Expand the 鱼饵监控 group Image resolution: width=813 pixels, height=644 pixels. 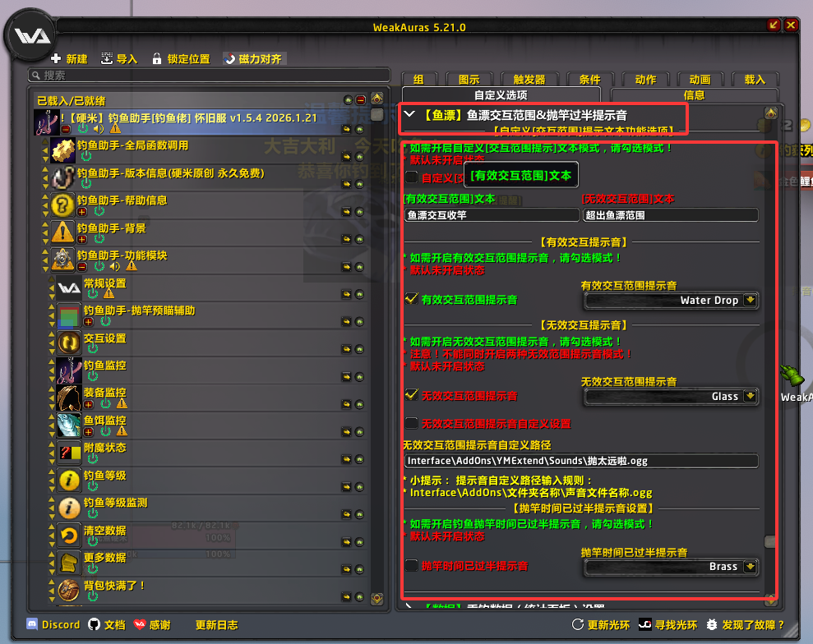click(x=89, y=431)
